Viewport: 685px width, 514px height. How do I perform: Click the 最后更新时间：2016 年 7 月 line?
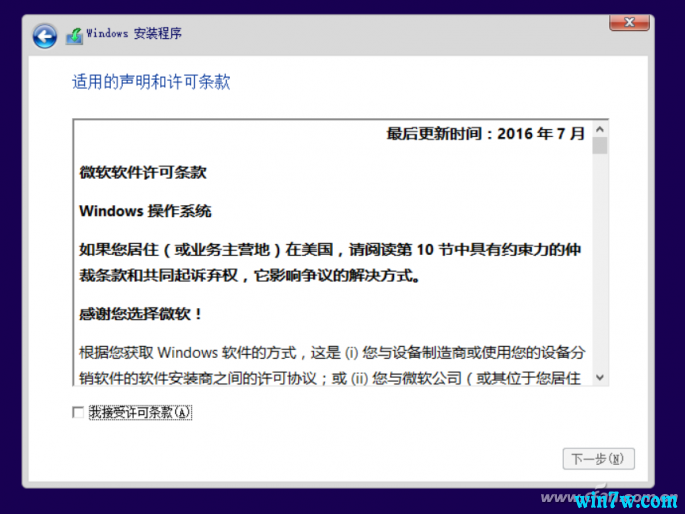click(x=485, y=134)
